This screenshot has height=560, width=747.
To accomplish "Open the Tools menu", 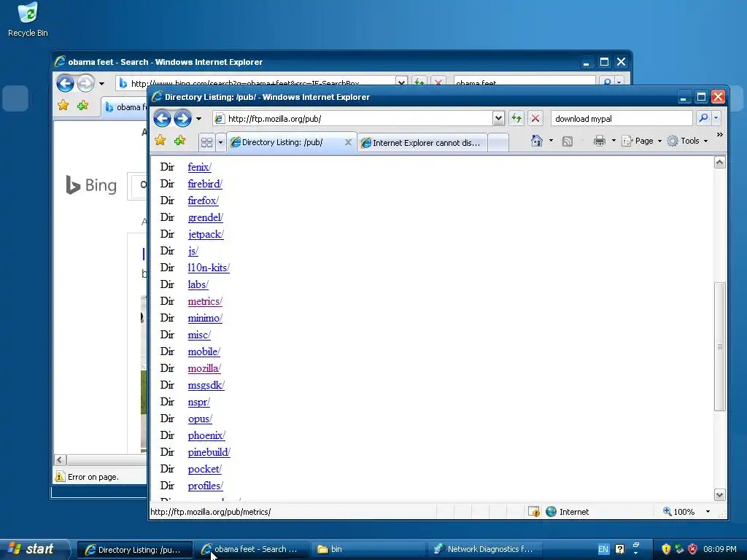I will click(687, 141).
